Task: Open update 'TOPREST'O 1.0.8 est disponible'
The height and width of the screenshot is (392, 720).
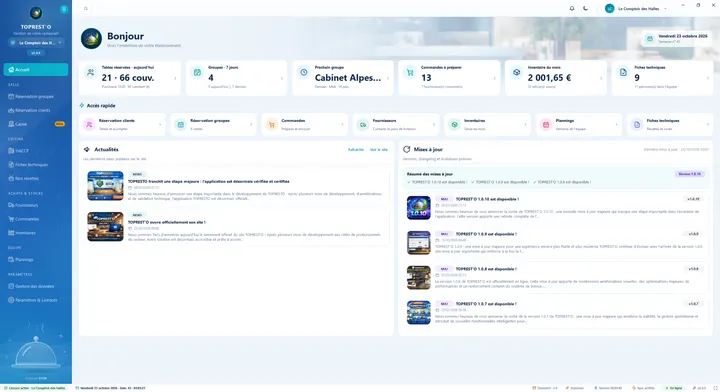Action: click(486, 269)
